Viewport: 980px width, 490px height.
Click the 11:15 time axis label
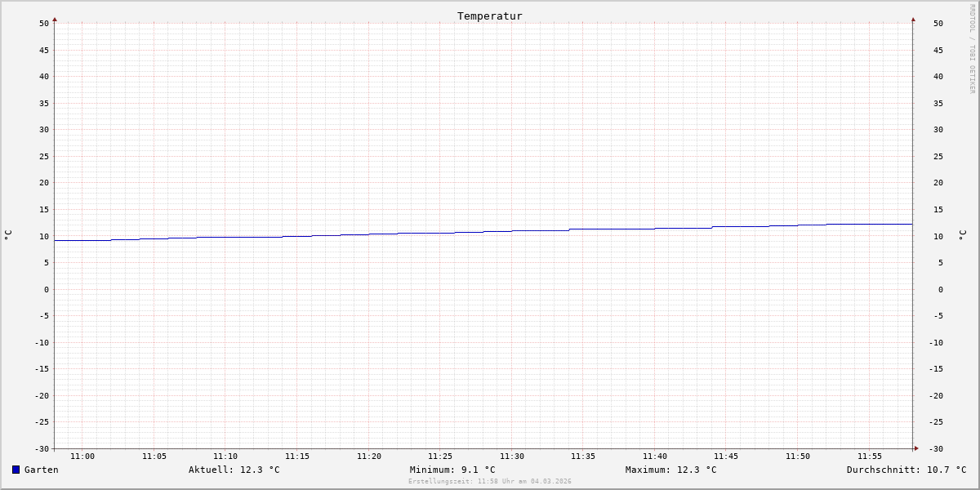pos(297,456)
